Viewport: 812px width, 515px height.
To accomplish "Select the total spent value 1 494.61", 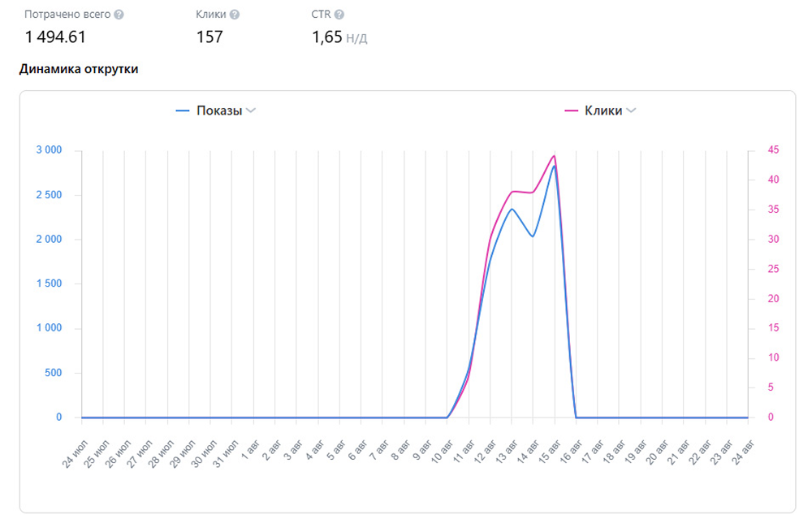I will tap(55, 37).
